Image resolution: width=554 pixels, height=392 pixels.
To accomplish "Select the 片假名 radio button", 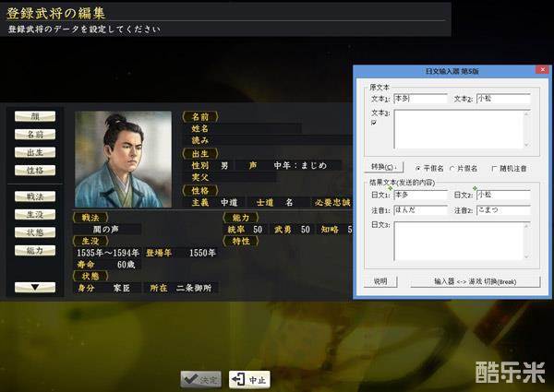I will pos(452,168).
